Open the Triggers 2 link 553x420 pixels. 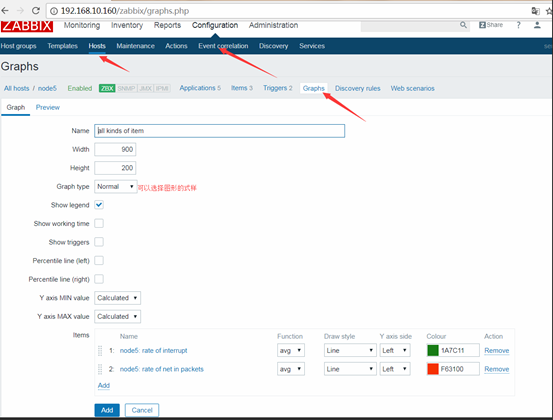tap(278, 88)
